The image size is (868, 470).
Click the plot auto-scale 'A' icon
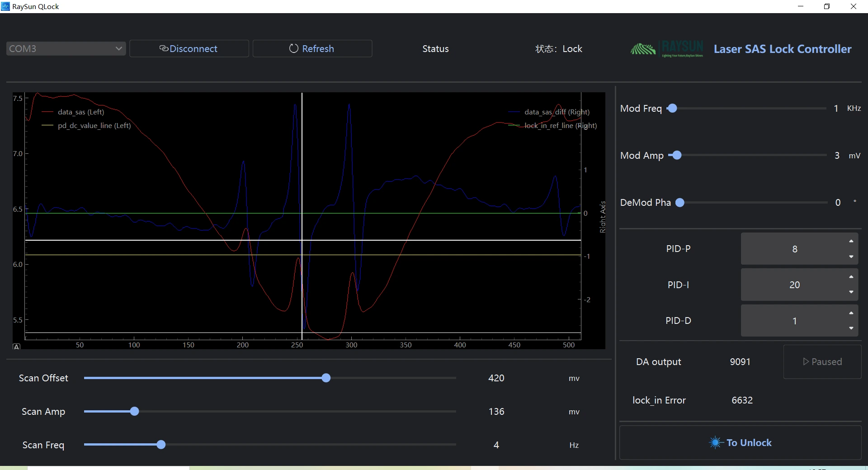click(17, 347)
